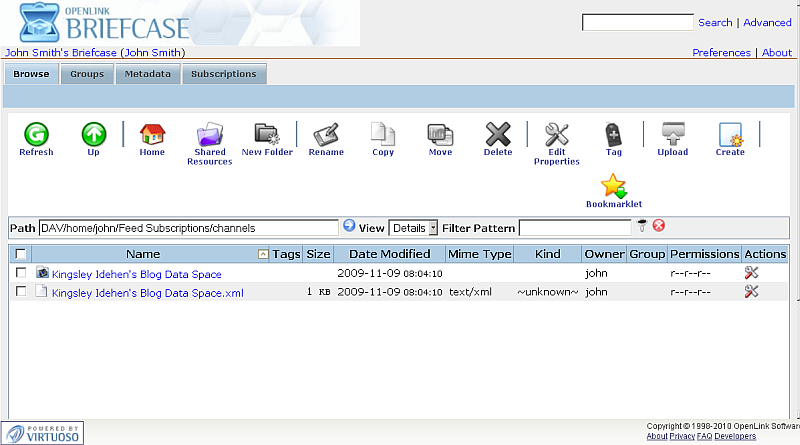Click the Delete X icon
This screenshot has height=445, width=800.
click(x=497, y=134)
